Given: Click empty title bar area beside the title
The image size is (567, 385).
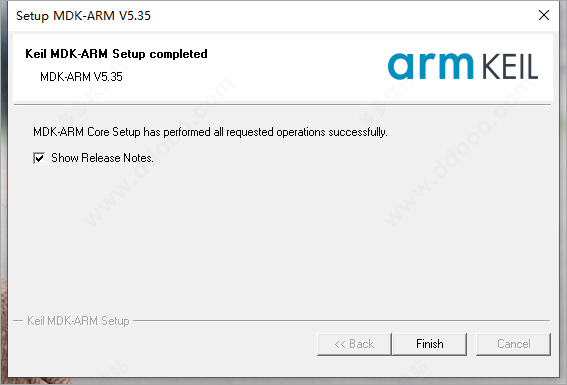Looking at the screenshot, I should click(325, 16).
